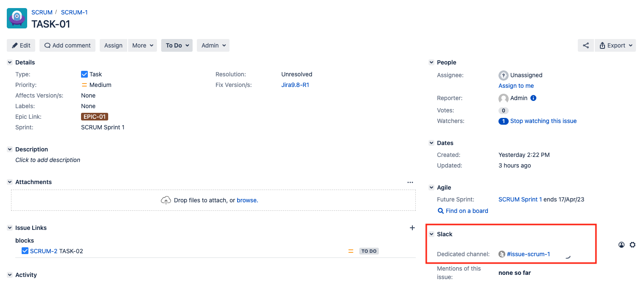Click the Resolution value Unresolved
Image resolution: width=644 pixels, height=288 pixels.
(x=297, y=74)
